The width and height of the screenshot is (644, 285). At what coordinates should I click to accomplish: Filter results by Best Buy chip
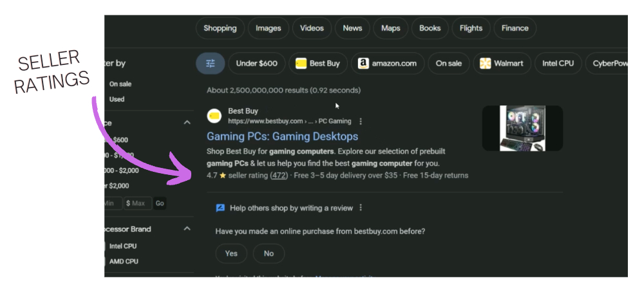[318, 64]
